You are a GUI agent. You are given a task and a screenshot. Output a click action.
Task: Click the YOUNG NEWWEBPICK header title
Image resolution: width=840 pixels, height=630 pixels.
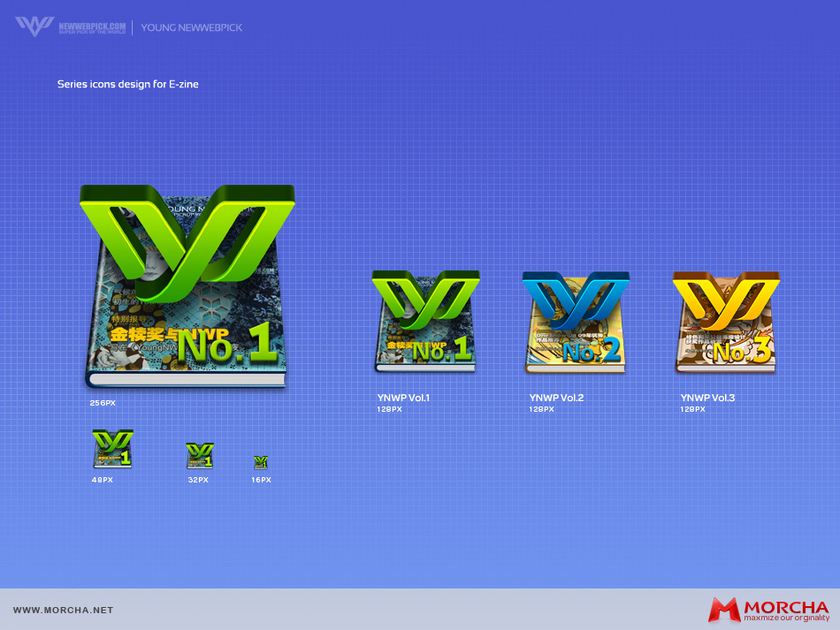click(x=192, y=28)
